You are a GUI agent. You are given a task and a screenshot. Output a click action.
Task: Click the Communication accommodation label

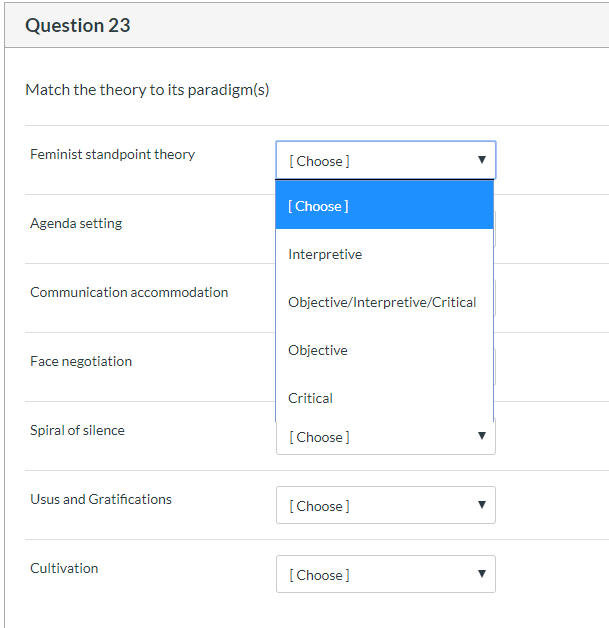pyautogui.click(x=129, y=292)
